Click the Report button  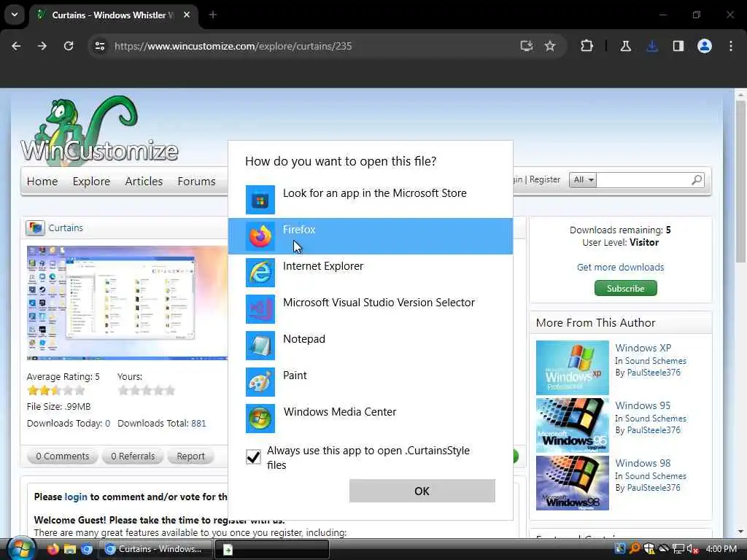click(x=190, y=456)
